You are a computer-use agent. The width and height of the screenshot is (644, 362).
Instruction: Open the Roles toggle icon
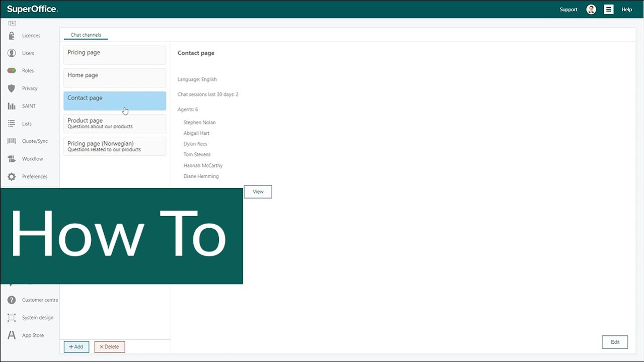(x=12, y=71)
